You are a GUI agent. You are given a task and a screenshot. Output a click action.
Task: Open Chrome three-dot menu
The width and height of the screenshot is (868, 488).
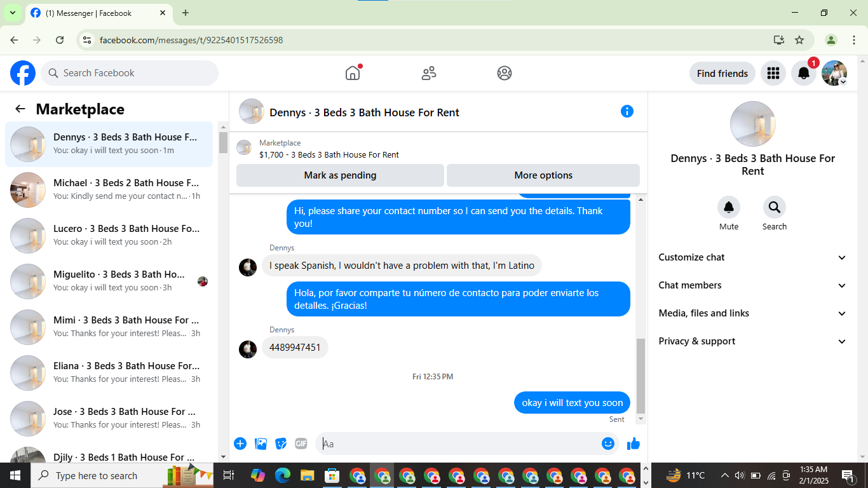854,40
